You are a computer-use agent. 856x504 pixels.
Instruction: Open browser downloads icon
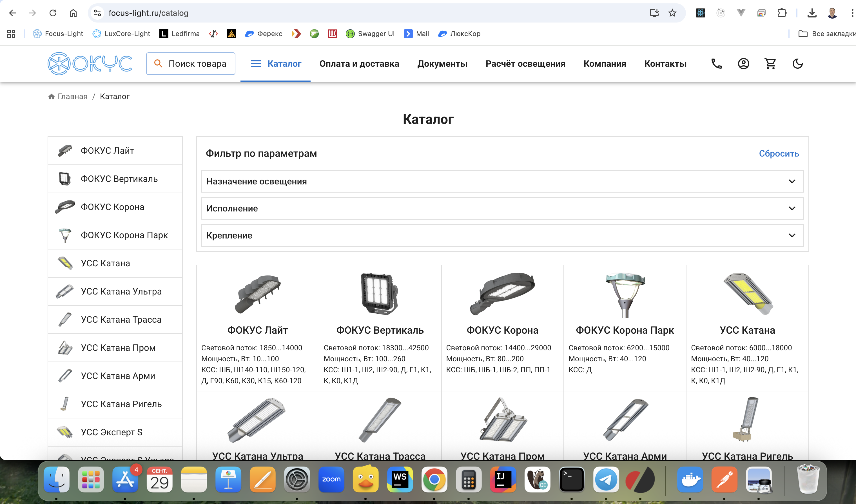pos(812,13)
